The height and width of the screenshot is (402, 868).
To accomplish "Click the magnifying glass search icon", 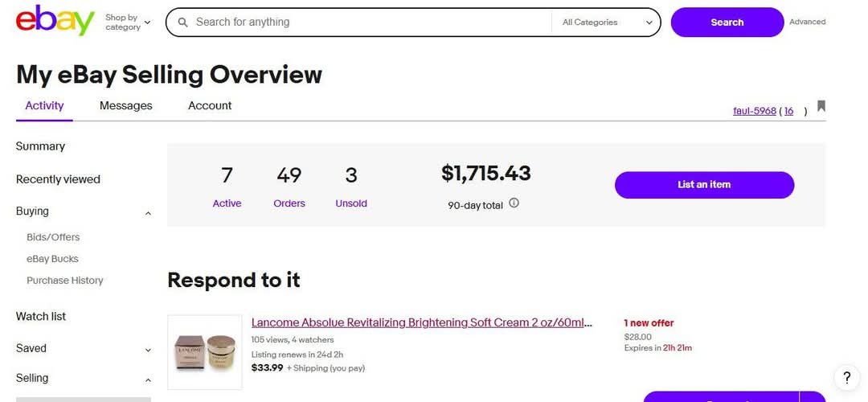I will 182,23.
